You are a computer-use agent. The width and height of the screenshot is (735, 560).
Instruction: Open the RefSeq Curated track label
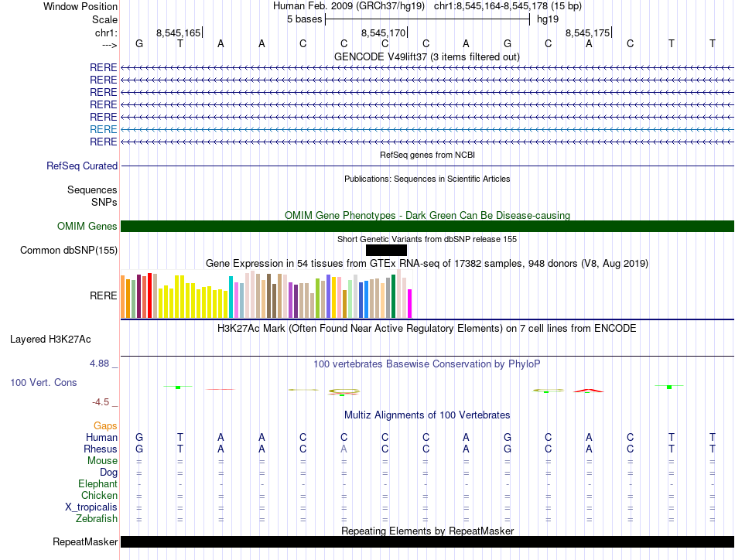82,166
